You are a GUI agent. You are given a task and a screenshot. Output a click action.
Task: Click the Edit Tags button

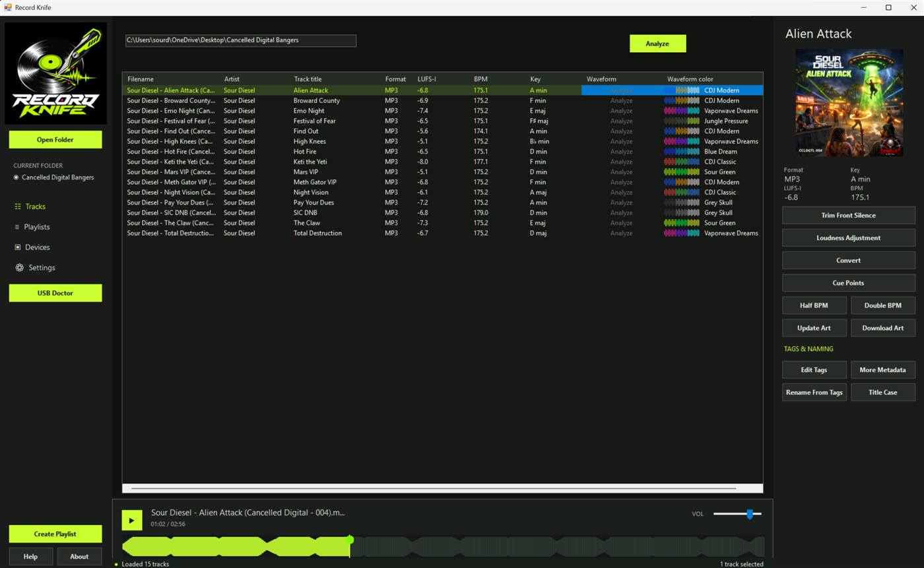[814, 370]
